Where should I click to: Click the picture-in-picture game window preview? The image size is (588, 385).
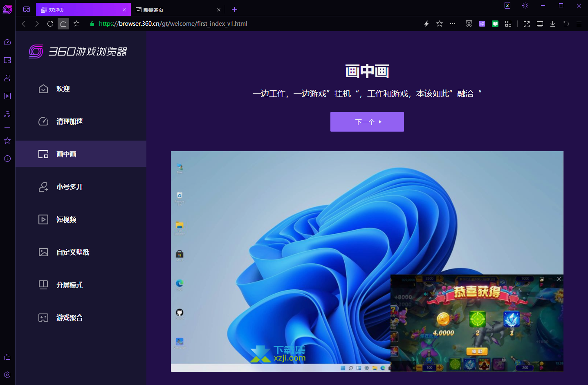point(477,323)
